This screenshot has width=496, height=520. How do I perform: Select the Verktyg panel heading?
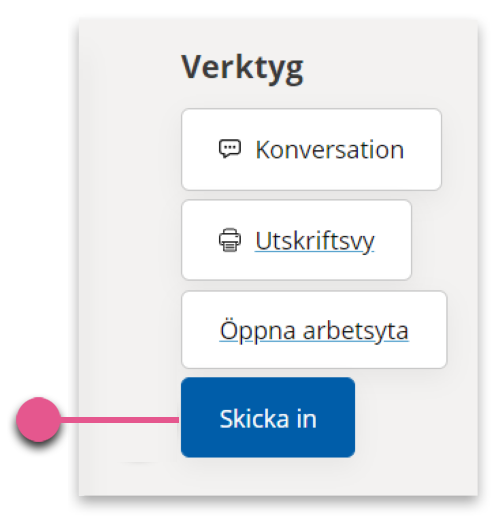242,68
